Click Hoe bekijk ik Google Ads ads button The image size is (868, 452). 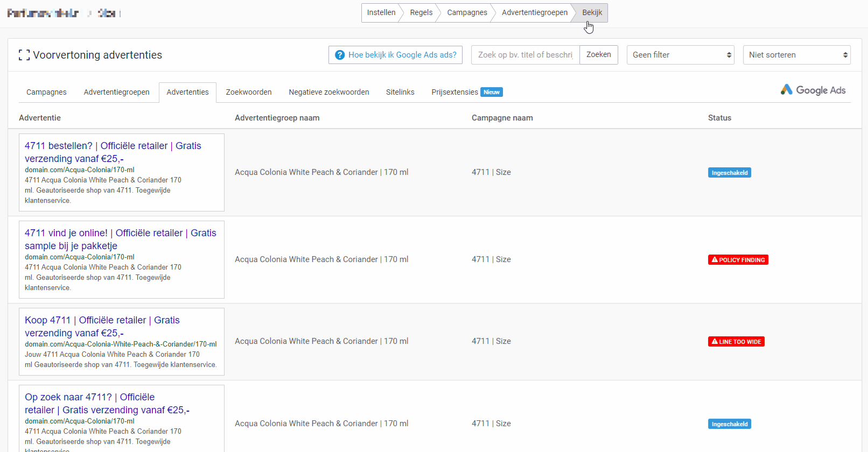click(x=395, y=55)
